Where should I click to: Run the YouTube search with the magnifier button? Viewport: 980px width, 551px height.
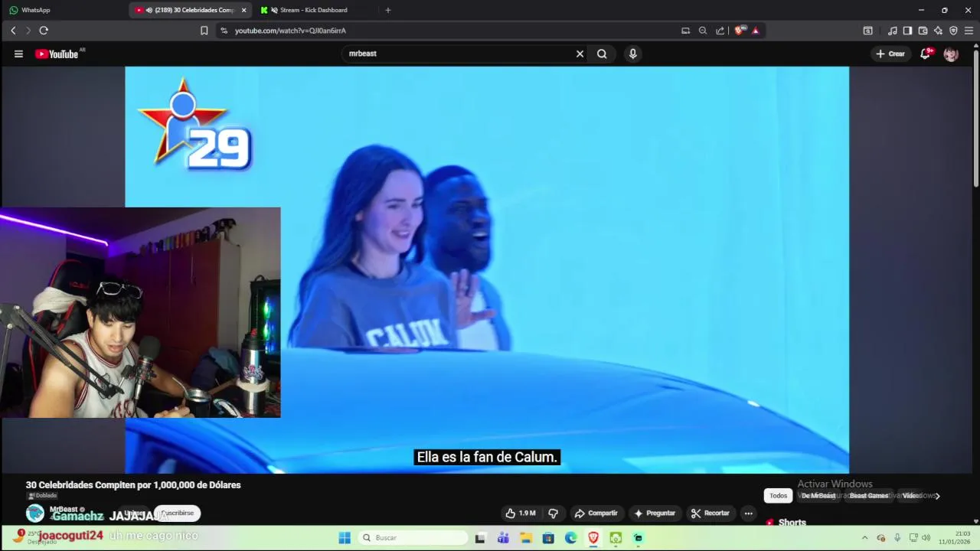602,54
